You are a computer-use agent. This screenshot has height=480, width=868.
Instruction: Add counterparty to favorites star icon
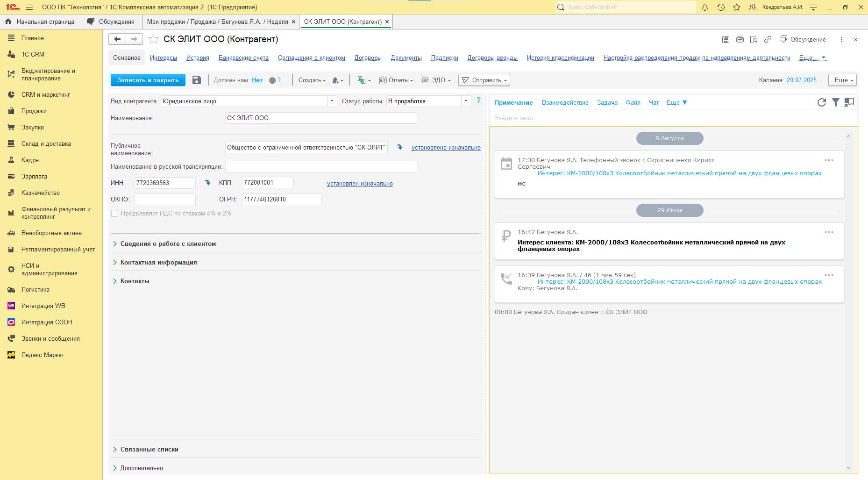pyautogui.click(x=153, y=39)
